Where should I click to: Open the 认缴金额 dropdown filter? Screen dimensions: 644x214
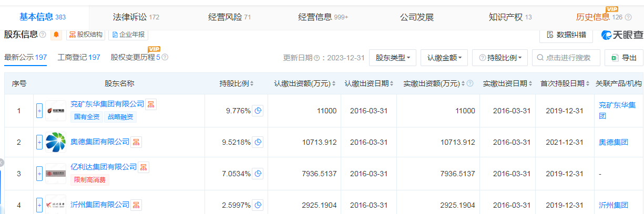[x=444, y=58]
